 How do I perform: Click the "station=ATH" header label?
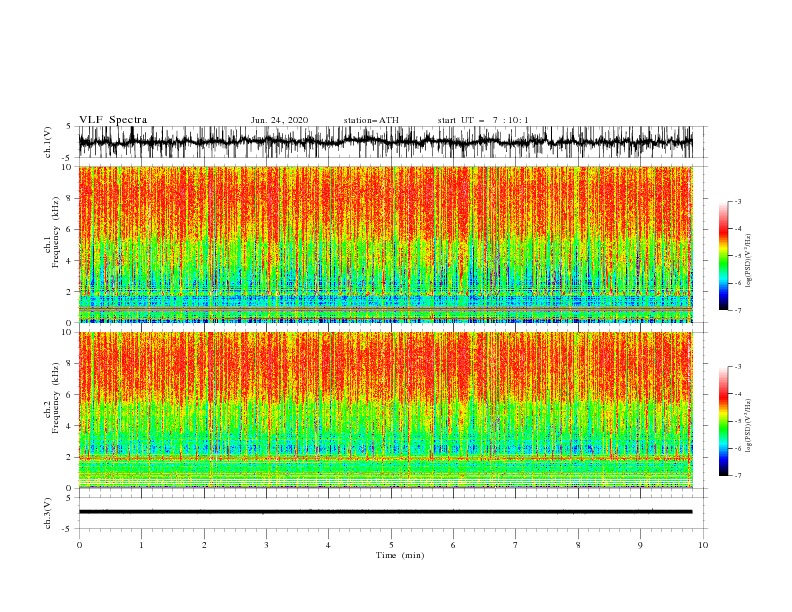371,120
